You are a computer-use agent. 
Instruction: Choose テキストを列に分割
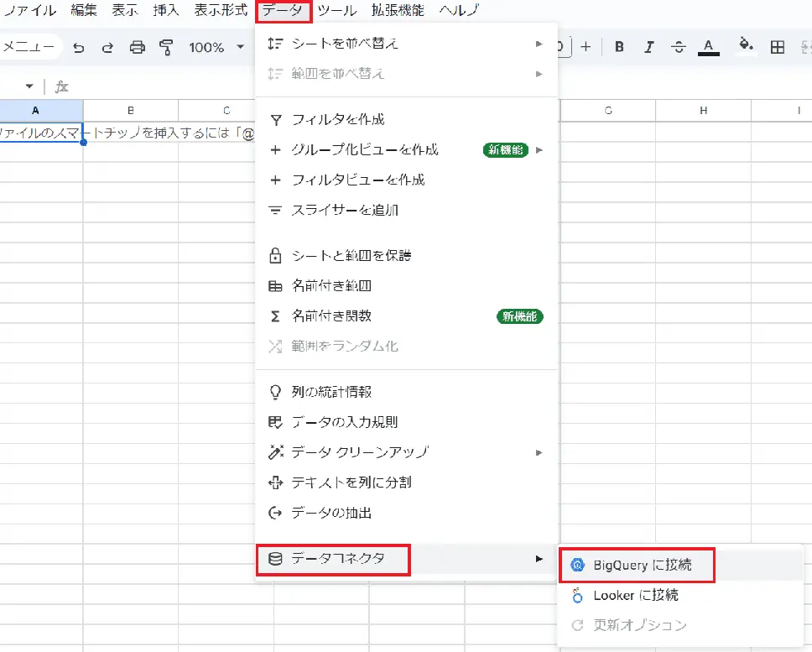click(406, 482)
